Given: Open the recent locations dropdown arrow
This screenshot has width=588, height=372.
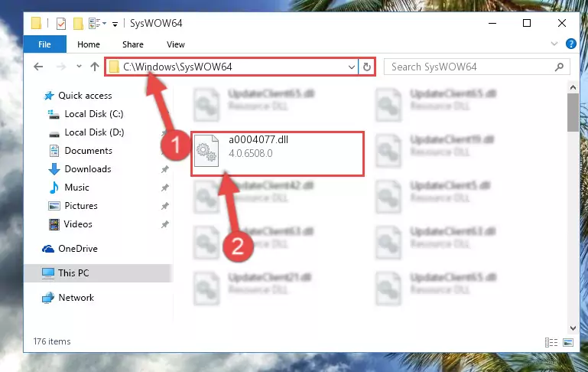Looking at the screenshot, I should pyautogui.click(x=79, y=67).
